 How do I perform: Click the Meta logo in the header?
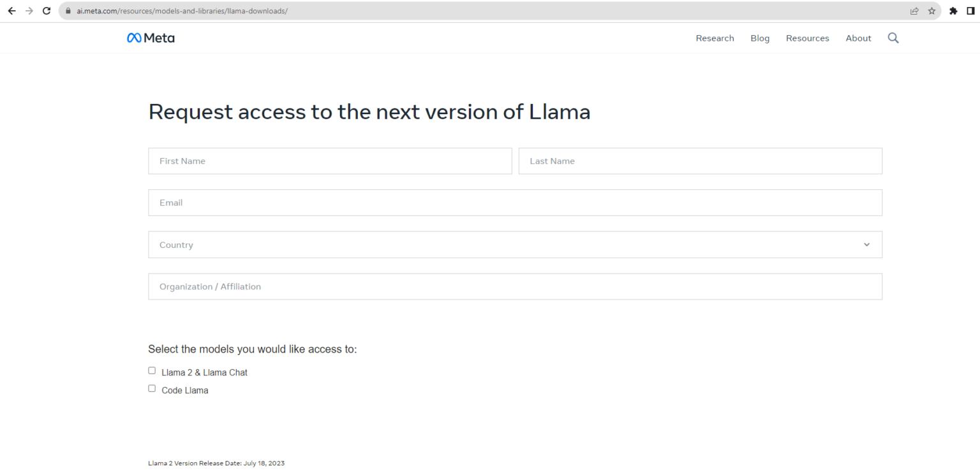(151, 38)
